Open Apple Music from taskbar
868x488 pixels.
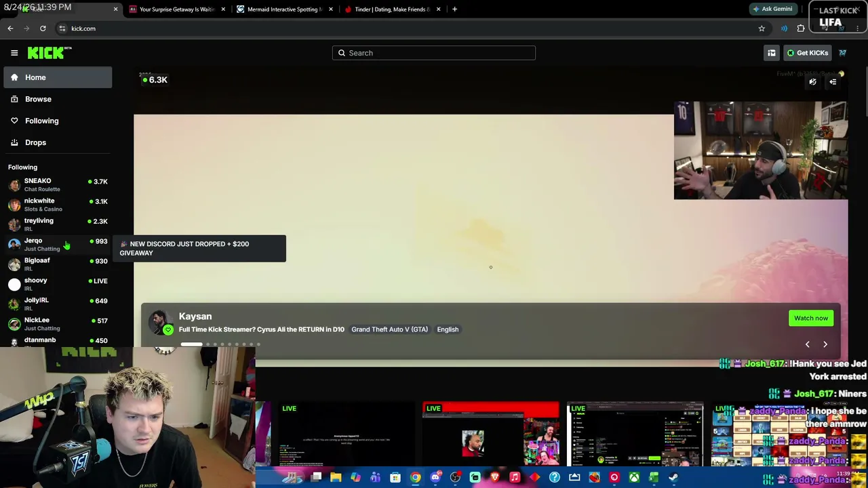pos(515,478)
